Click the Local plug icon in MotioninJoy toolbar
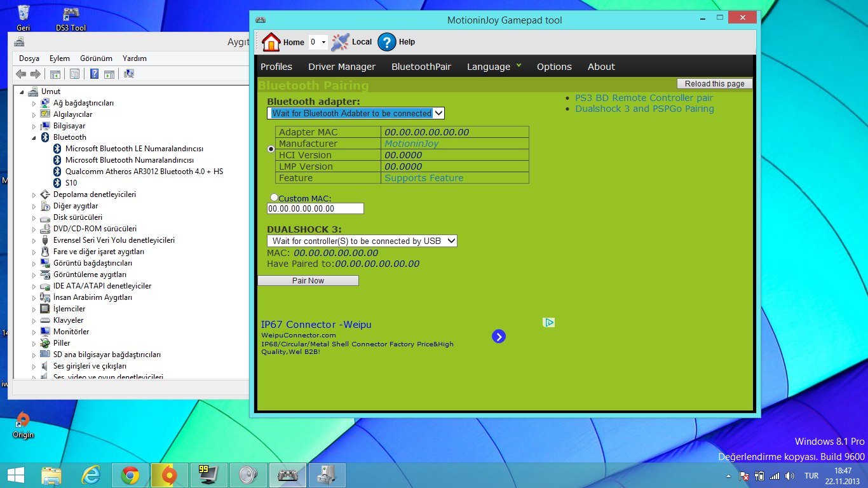Screen dimensions: 868x488 coord(341,42)
